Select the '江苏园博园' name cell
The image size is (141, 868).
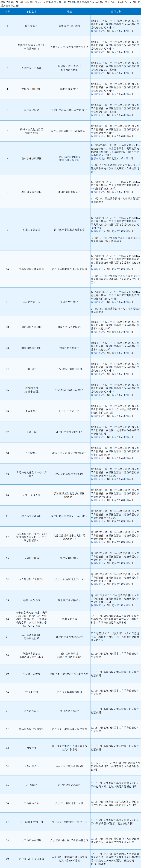(31, 390)
